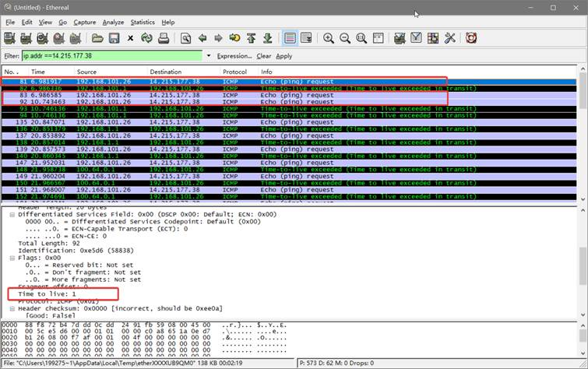Open the Edit menu
The width and height of the screenshot is (588, 369).
point(26,22)
